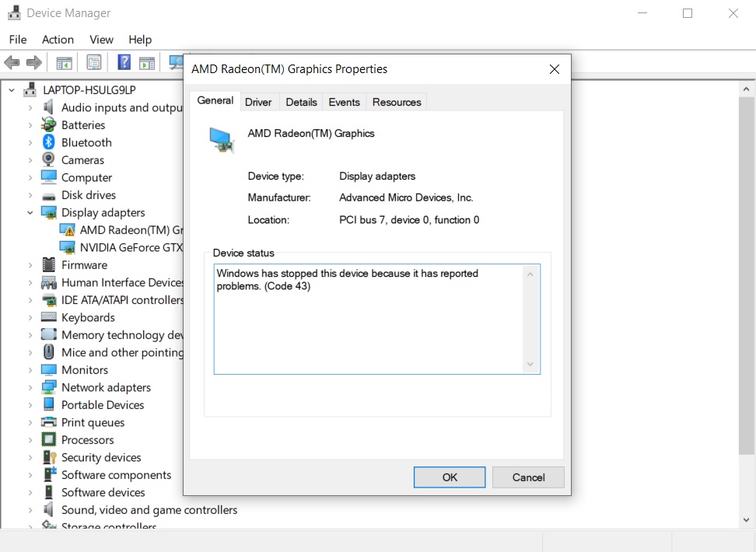756x552 pixels.
Task: Select the Monitors tree item
Action: point(85,370)
